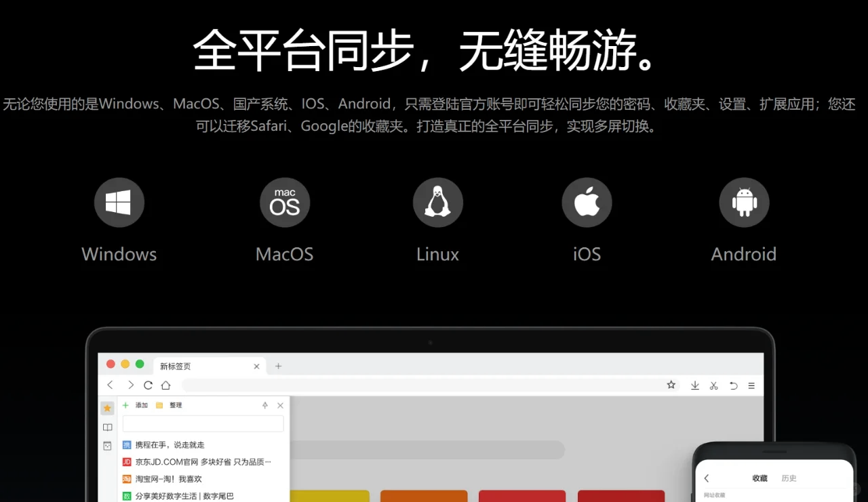Open the reading list book icon

click(107, 427)
